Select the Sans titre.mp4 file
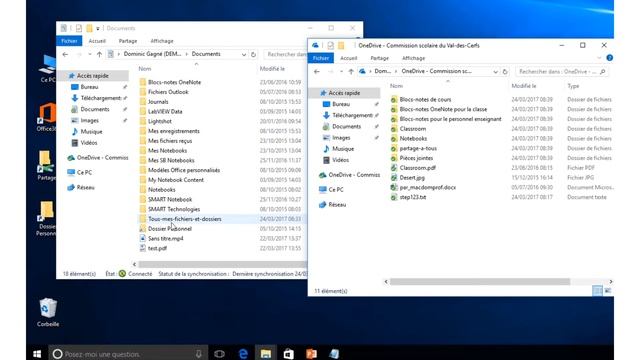640x360 pixels. point(165,238)
